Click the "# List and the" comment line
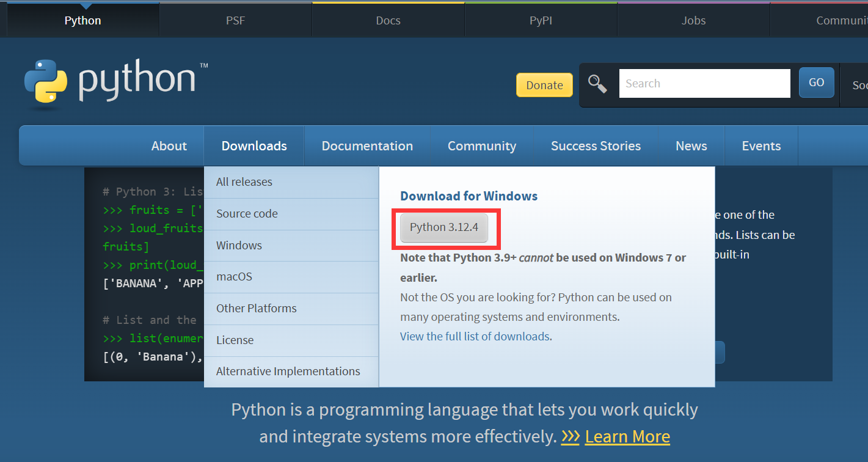Screen dimensions: 868x462 [150, 320]
